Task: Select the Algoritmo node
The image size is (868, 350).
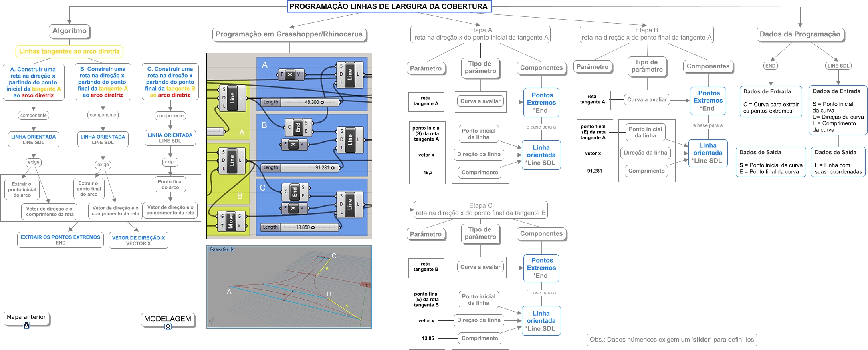Action: pyautogui.click(x=69, y=31)
